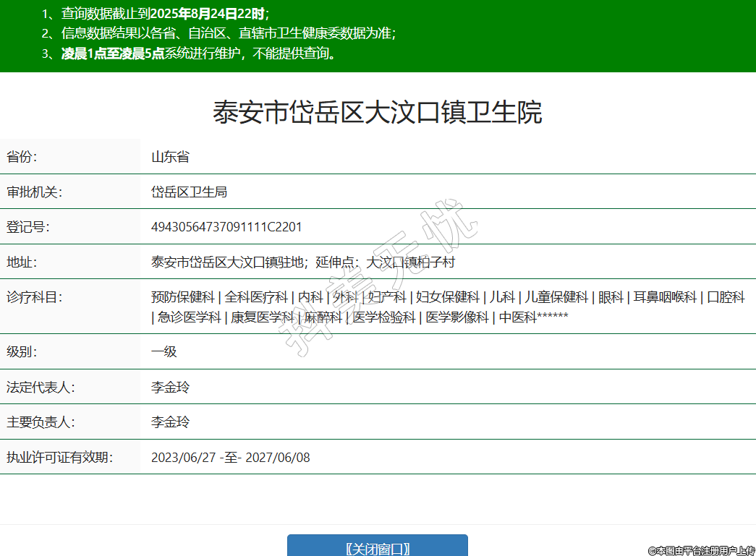Click the 【关闭窗口】 button

click(377, 549)
